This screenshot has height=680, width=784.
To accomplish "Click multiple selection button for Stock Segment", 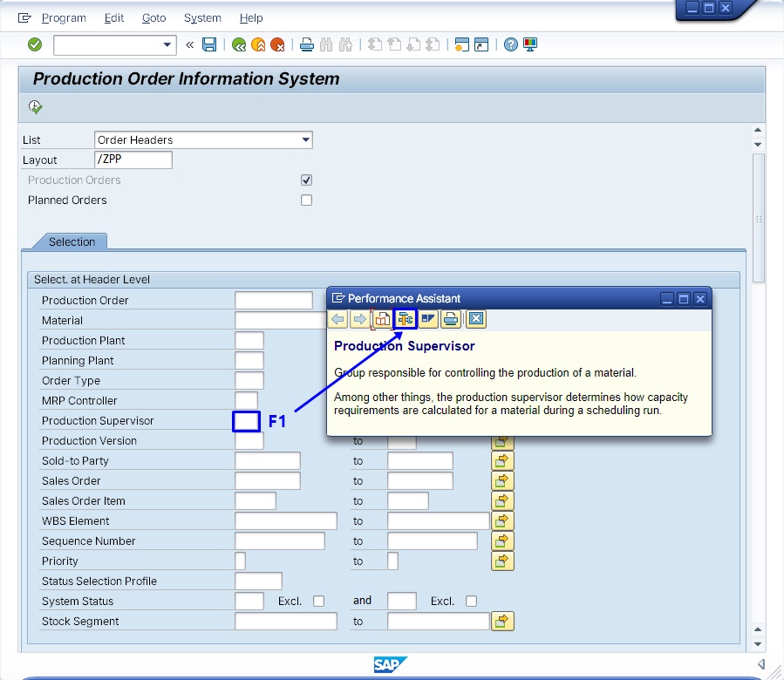I will click(502, 621).
